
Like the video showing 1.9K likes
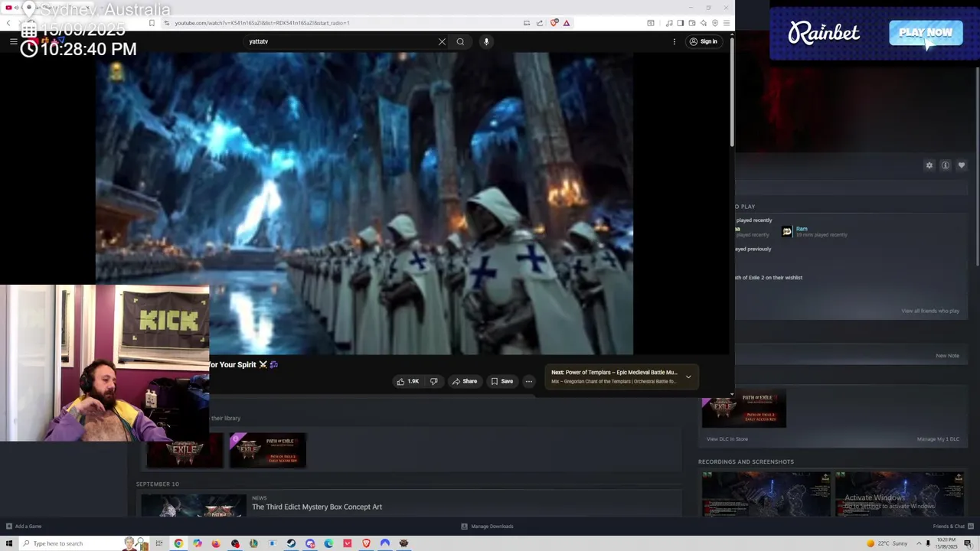tap(407, 381)
